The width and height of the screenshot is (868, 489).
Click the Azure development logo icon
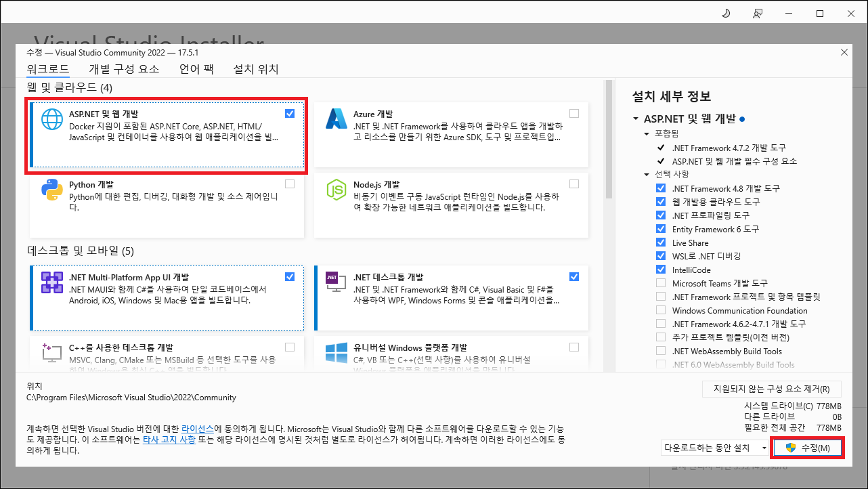[x=336, y=119]
